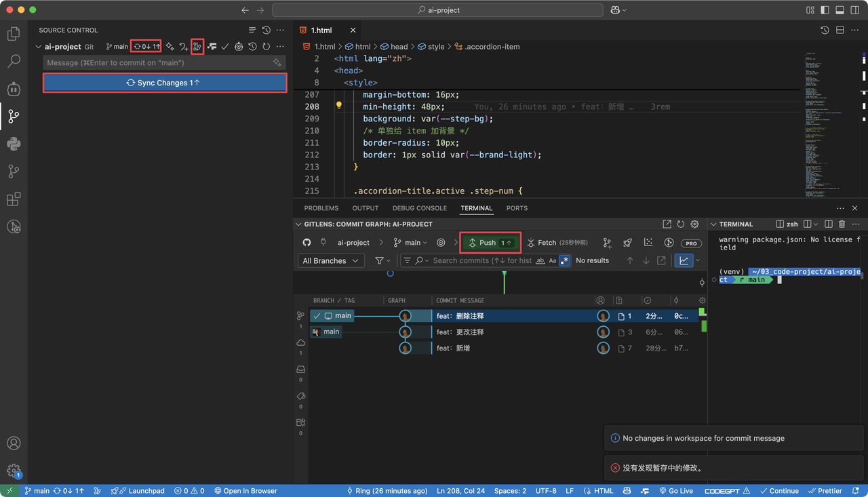The width and height of the screenshot is (868, 497).
Task: Click the Fetch button in the Commit Graph
Action: click(x=556, y=243)
